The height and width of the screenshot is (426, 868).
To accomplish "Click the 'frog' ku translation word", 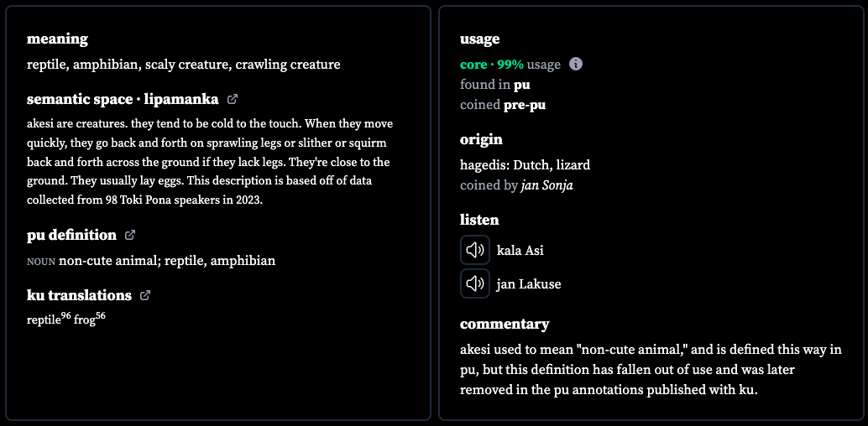I will [85, 319].
